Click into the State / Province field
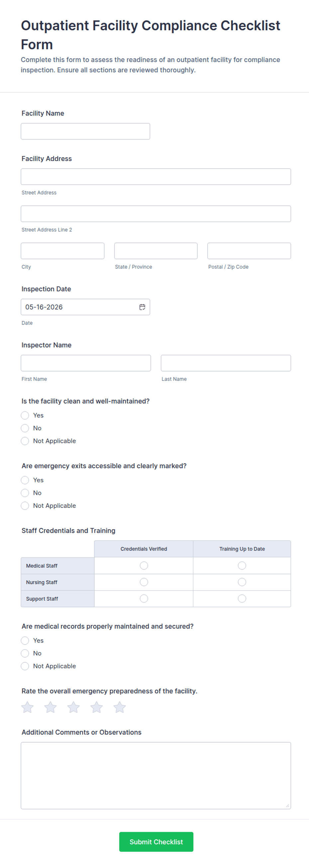309x868 pixels. coord(156,251)
